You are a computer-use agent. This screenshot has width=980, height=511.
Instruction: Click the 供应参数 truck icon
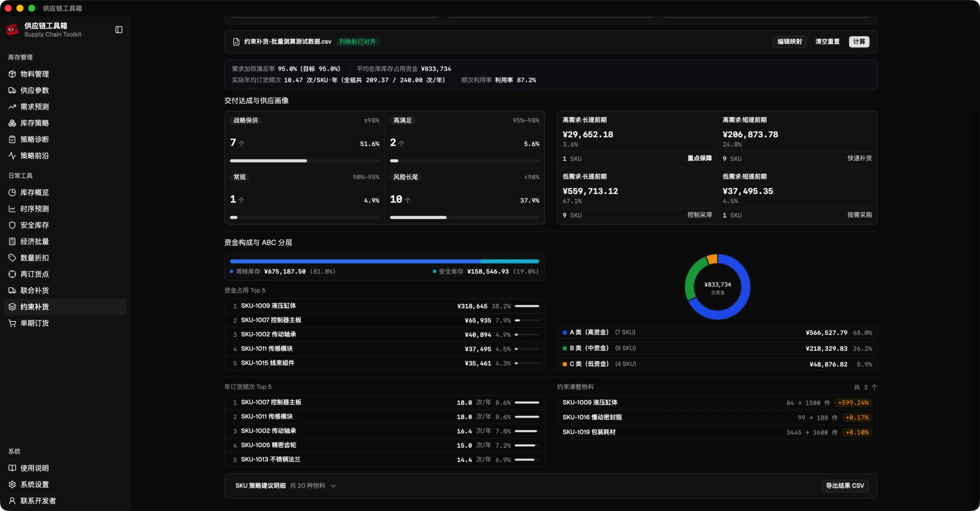(12, 90)
